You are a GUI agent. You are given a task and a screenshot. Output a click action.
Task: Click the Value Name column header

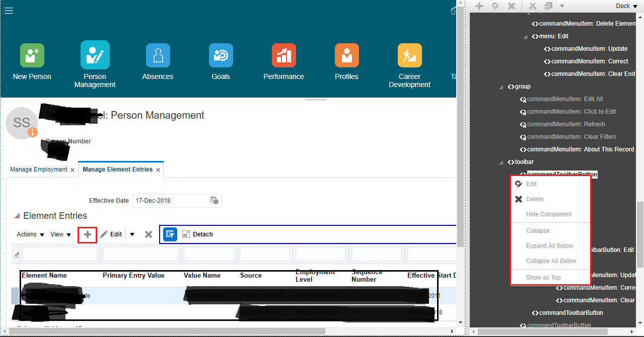click(x=202, y=276)
